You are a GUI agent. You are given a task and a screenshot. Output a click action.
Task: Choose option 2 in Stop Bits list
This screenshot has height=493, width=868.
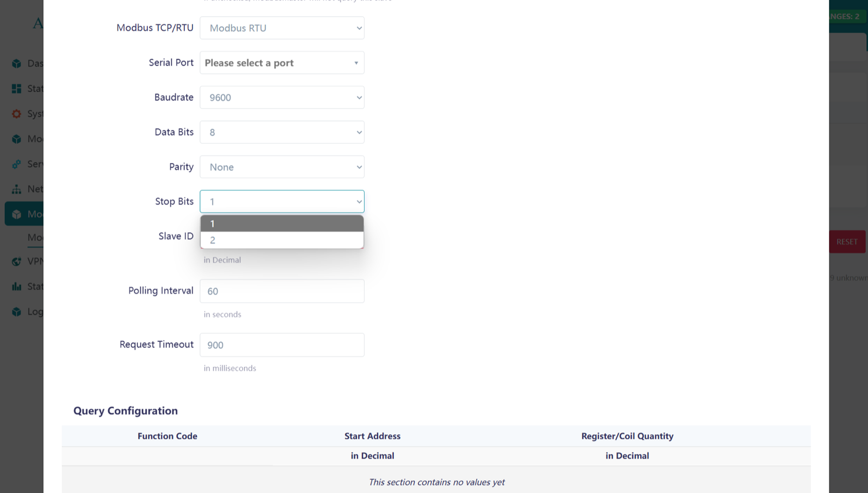tap(282, 240)
